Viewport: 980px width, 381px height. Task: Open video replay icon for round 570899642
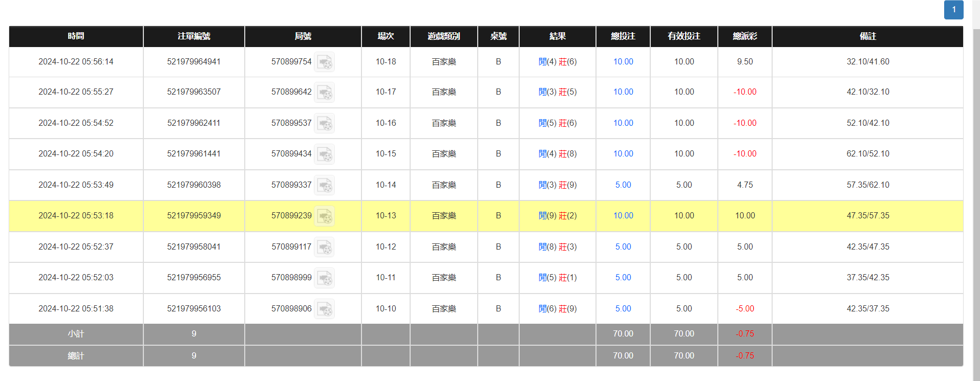click(x=324, y=93)
